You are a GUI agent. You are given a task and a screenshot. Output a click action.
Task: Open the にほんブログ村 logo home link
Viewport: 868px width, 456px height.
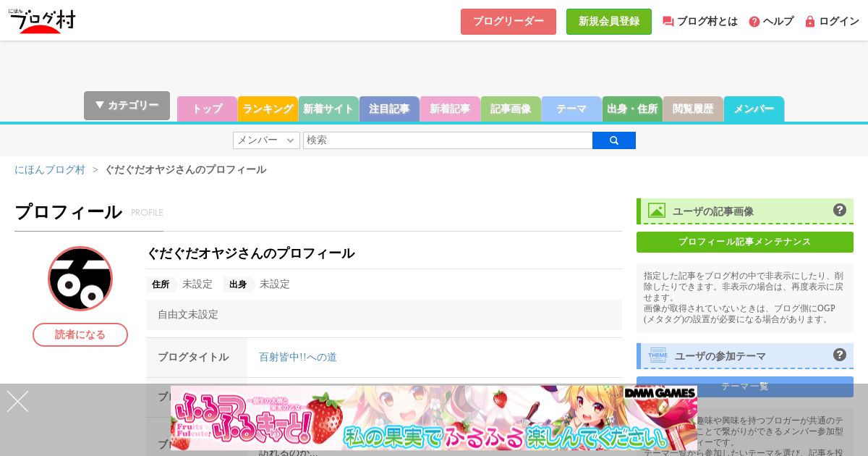point(42,20)
